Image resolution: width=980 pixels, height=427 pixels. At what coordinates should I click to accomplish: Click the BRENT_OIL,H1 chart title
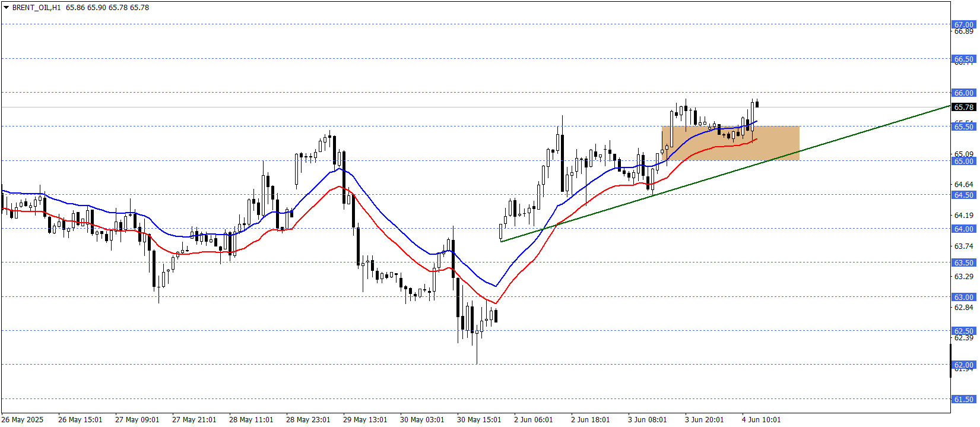tap(36, 8)
